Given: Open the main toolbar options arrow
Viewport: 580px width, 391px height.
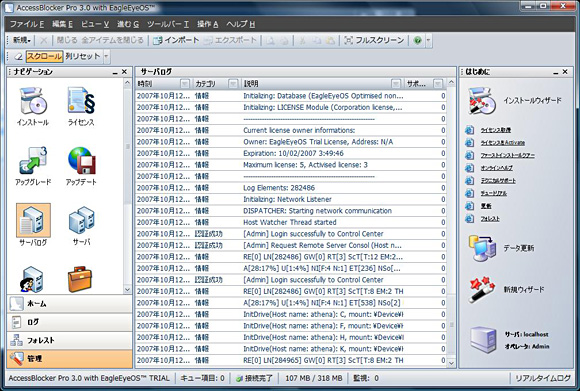Looking at the screenshot, I should click(429, 40).
